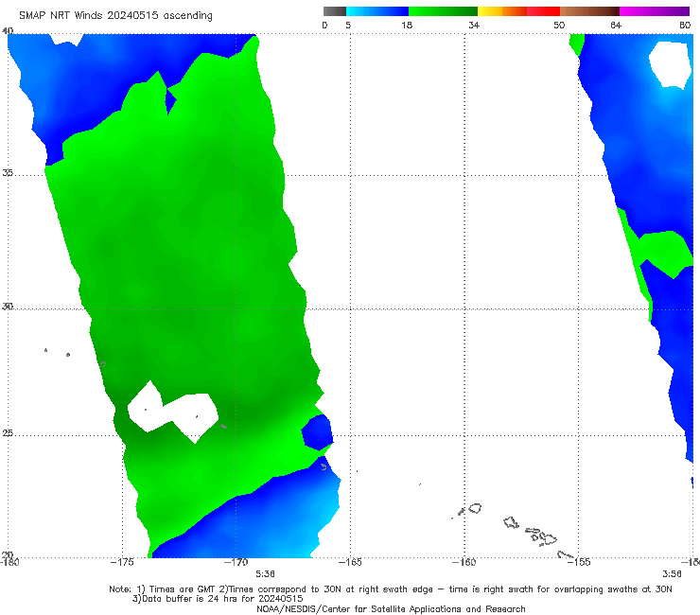Click the gray segment of the wind color bar
This screenshot has height=615, width=700.
pos(335,11)
